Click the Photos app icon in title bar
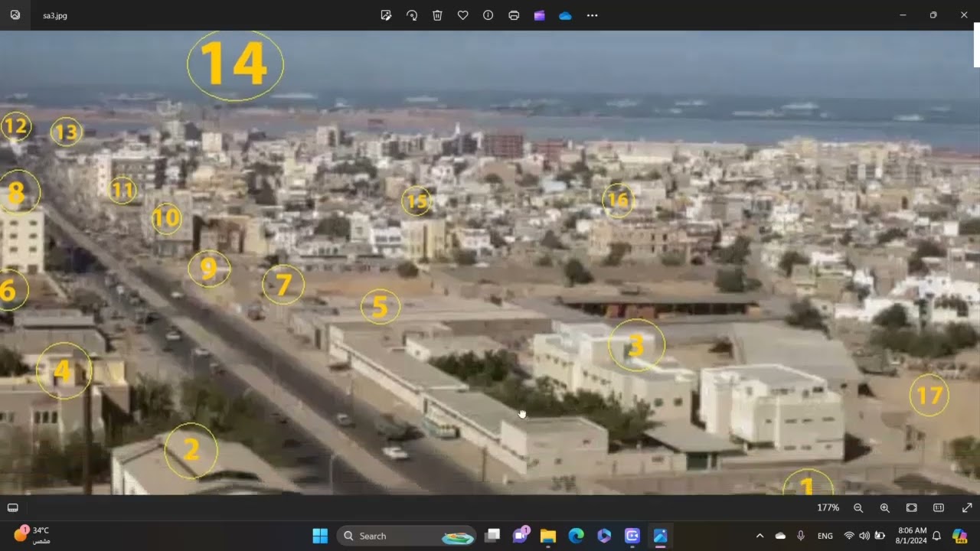This screenshot has height=551, width=980. point(15,15)
